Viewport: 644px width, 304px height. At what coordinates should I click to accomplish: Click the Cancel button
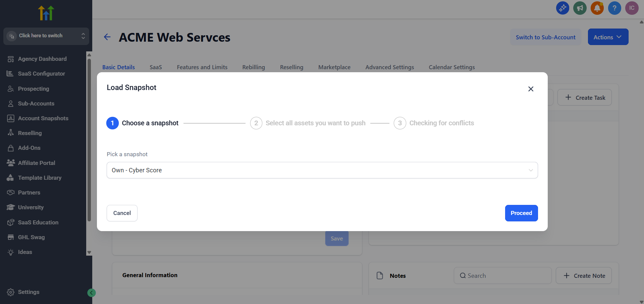click(122, 213)
